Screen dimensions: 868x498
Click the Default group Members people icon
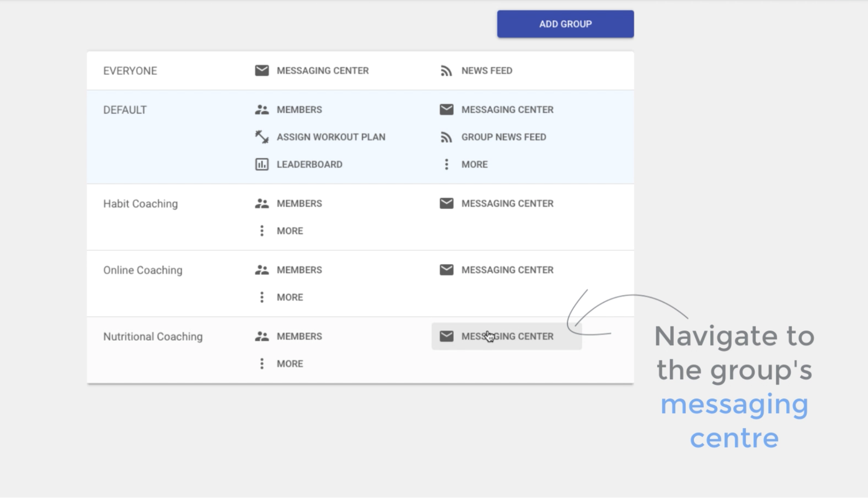click(x=261, y=109)
